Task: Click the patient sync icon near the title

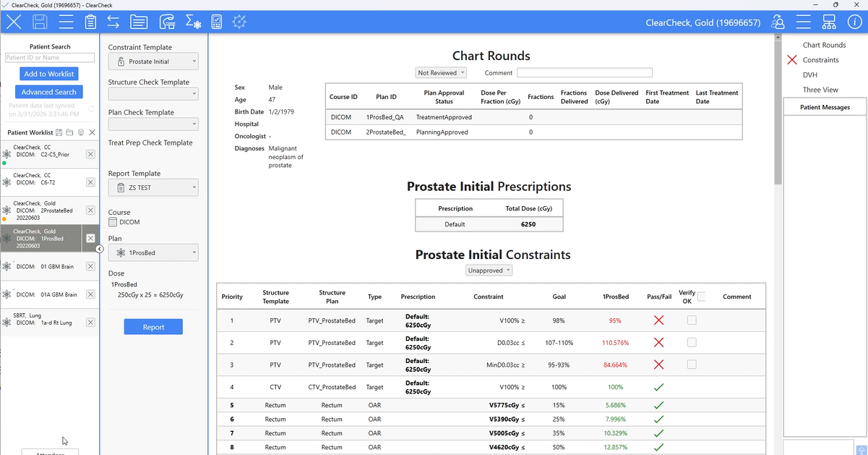Action: (778, 22)
